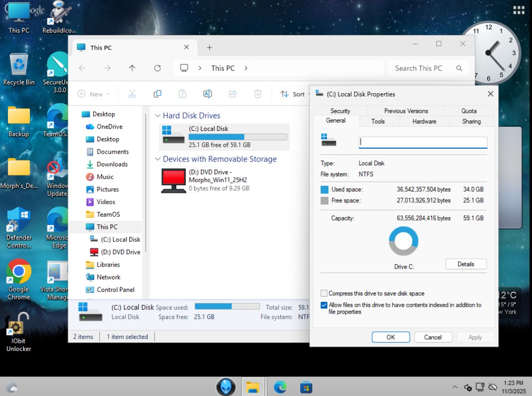Click the Cut scissors icon in toolbar
The height and width of the screenshot is (396, 532).
[132, 94]
